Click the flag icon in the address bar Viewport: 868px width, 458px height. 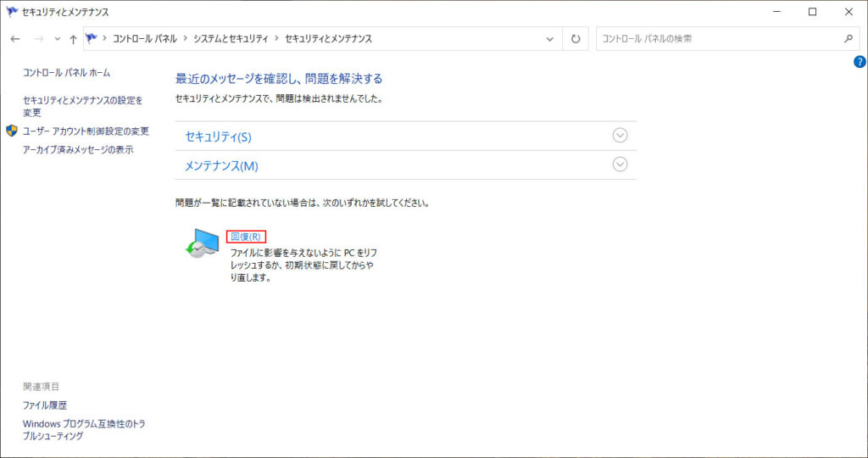(92, 38)
